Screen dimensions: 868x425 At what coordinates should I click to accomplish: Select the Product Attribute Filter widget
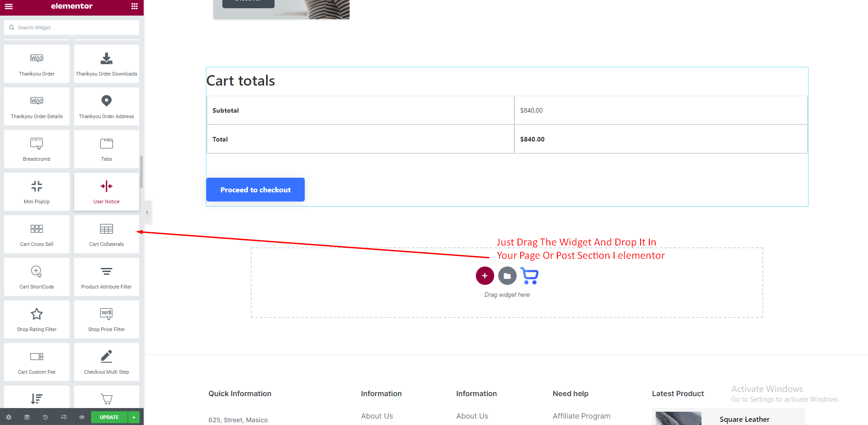tap(106, 277)
